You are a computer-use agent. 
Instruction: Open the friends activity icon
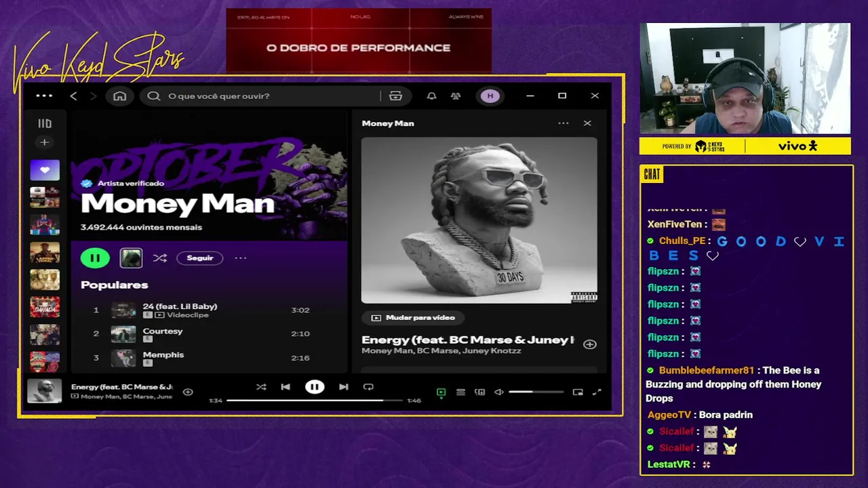[x=456, y=96]
